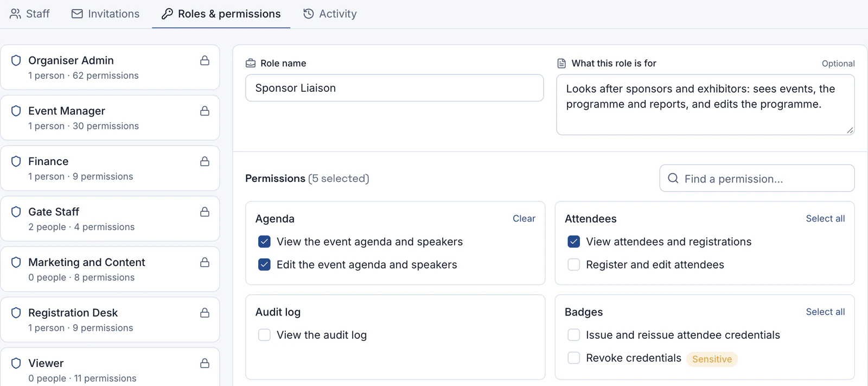868x386 pixels.
Task: Click the lock icon on Organiser Admin
Action: tap(205, 60)
